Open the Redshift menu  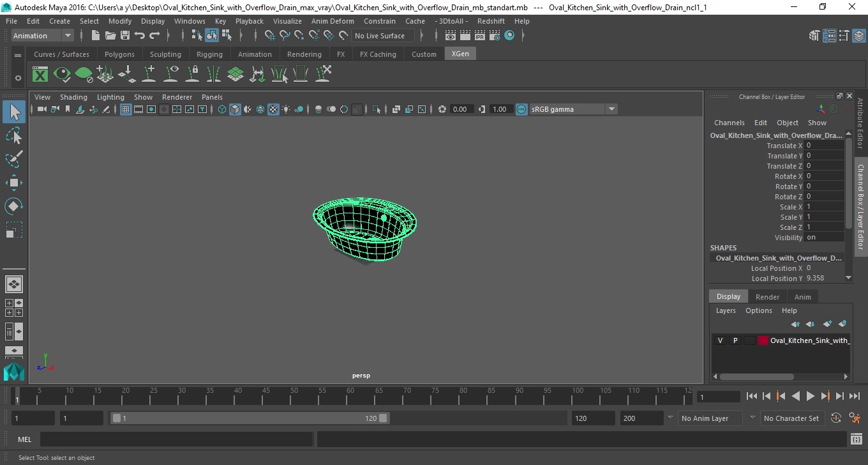point(491,21)
